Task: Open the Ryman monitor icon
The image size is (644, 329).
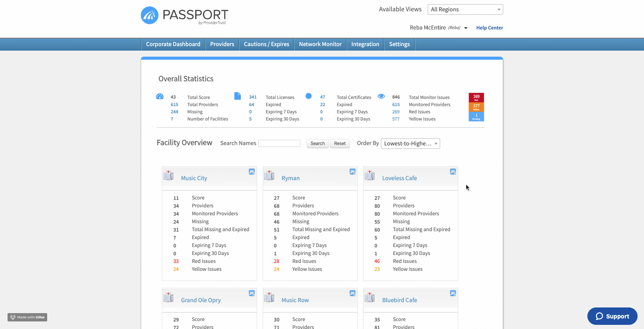Action: point(353,171)
